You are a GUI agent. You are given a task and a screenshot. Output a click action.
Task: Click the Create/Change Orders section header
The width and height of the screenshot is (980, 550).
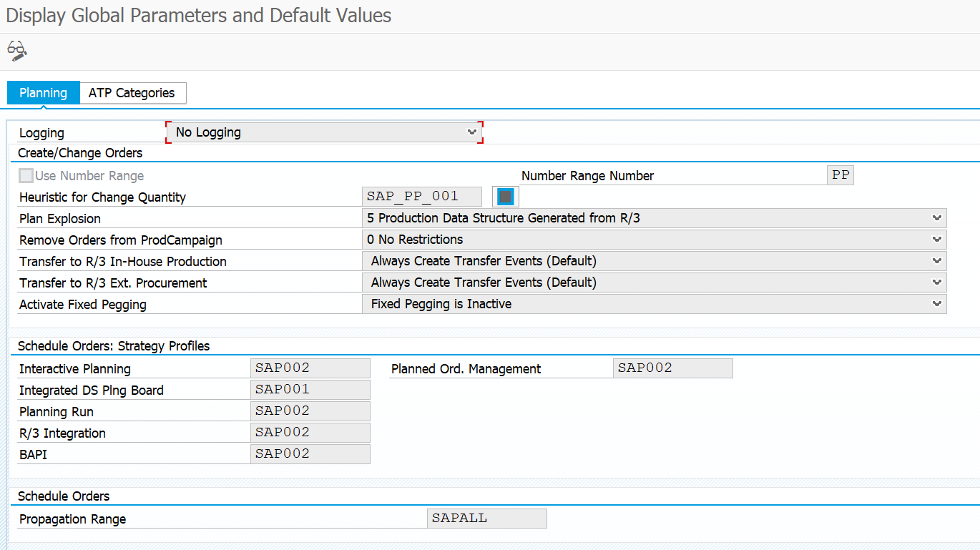[x=80, y=153]
